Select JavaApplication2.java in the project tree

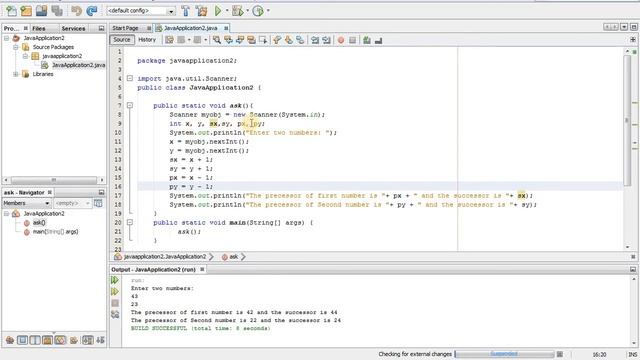click(78, 65)
